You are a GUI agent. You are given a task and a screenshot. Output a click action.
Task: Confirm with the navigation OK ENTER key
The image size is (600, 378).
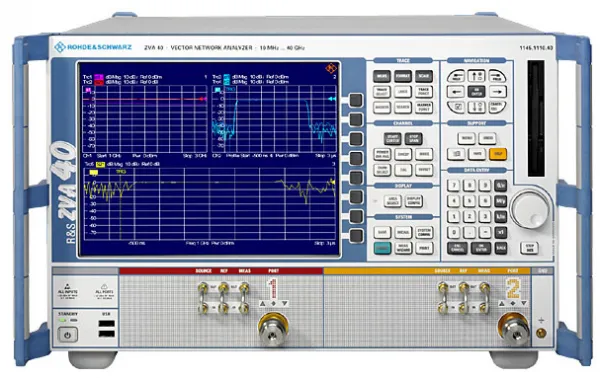point(476,91)
